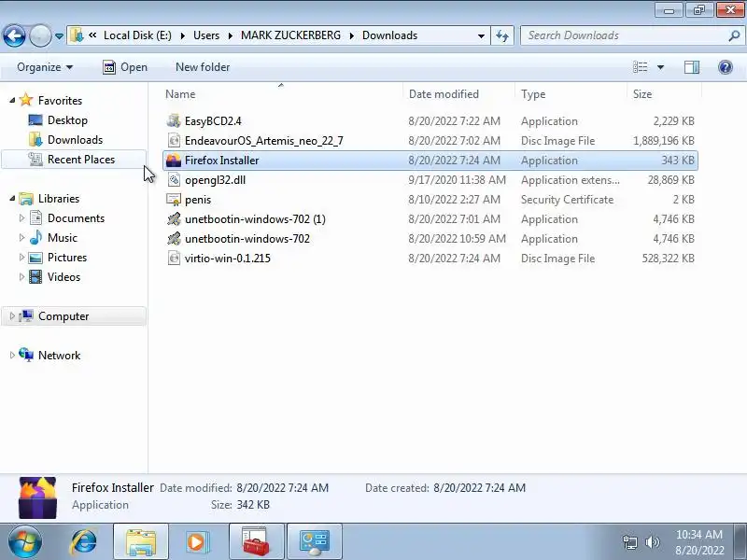Expand the Pictures library
The height and width of the screenshot is (560, 747).
[x=21, y=258]
